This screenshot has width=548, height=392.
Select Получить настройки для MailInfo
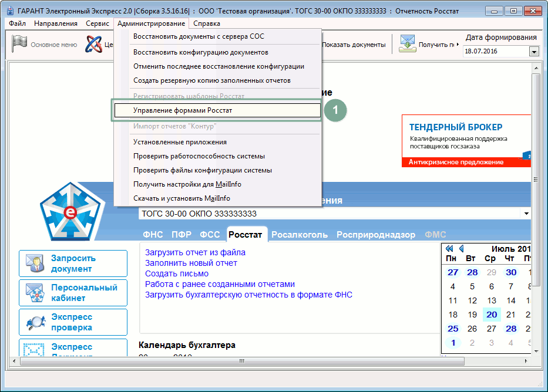click(217, 184)
